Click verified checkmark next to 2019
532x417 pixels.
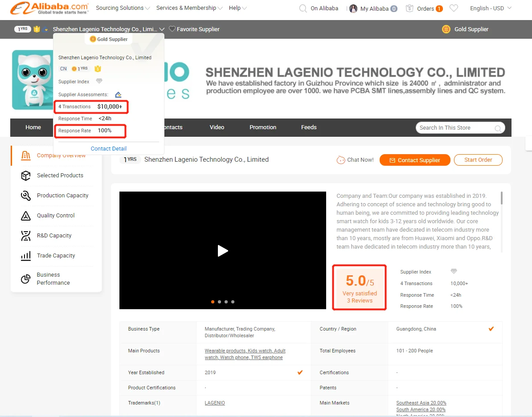(x=300, y=372)
